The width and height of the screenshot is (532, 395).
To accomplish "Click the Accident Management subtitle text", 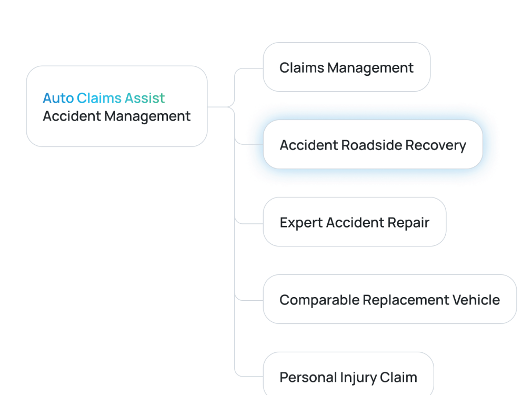I will pos(117,116).
